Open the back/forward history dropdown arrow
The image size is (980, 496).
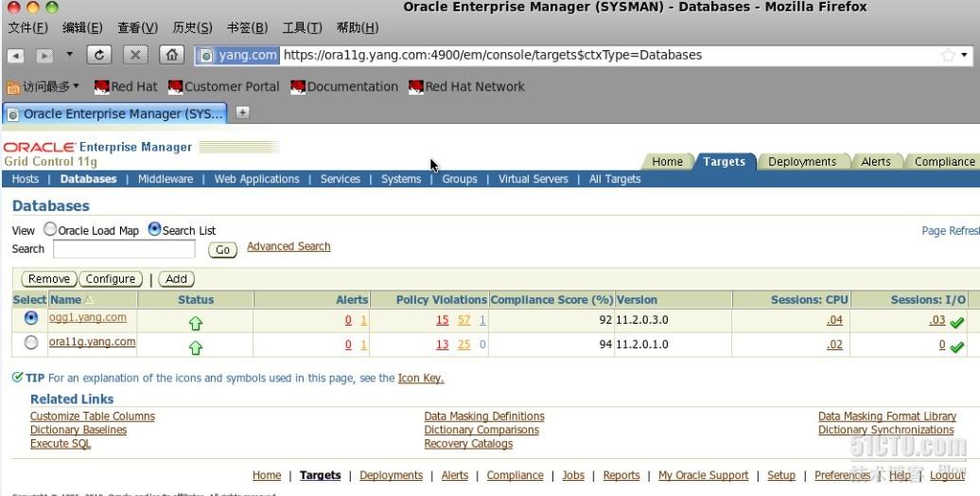69,54
